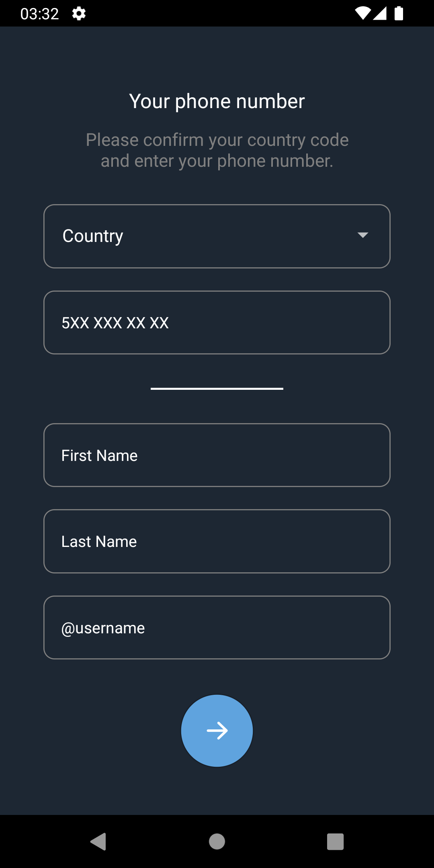Select the Country field label
The image size is (434, 868).
tap(93, 236)
